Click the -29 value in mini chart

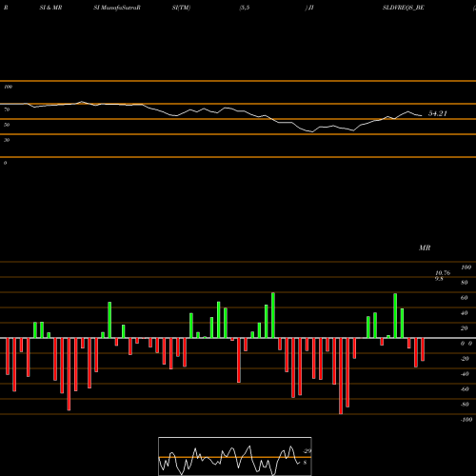(307, 451)
